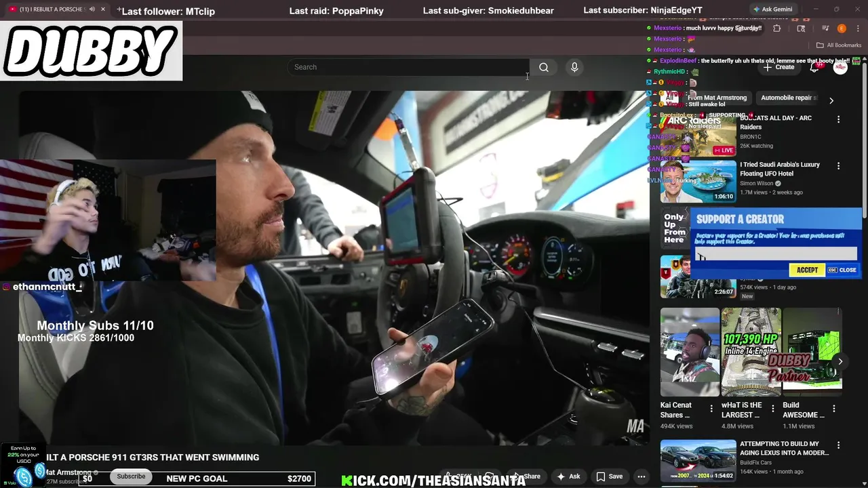Activate voice search microphone icon
This screenshot has width=868, height=488.
574,67
